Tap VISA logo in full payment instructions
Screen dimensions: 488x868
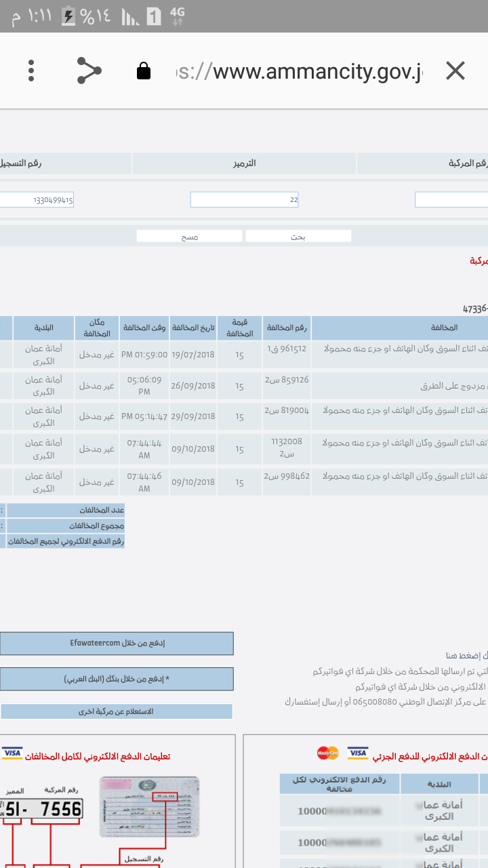(x=12, y=753)
